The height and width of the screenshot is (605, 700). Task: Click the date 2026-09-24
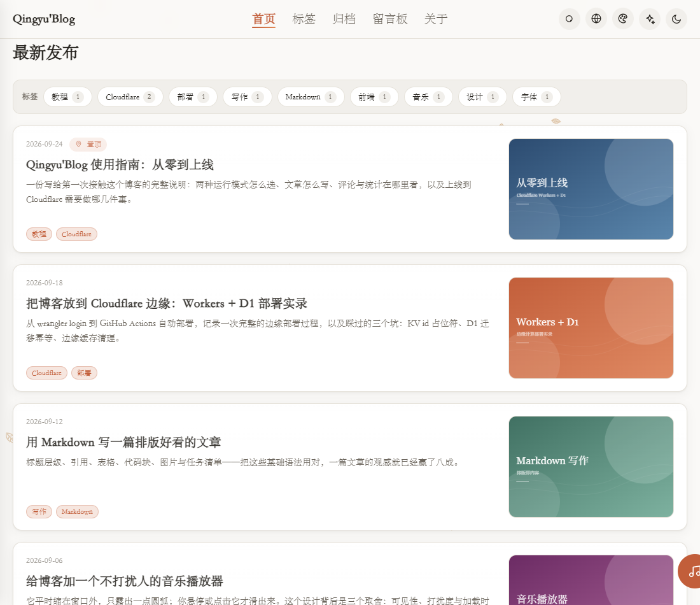click(x=44, y=144)
